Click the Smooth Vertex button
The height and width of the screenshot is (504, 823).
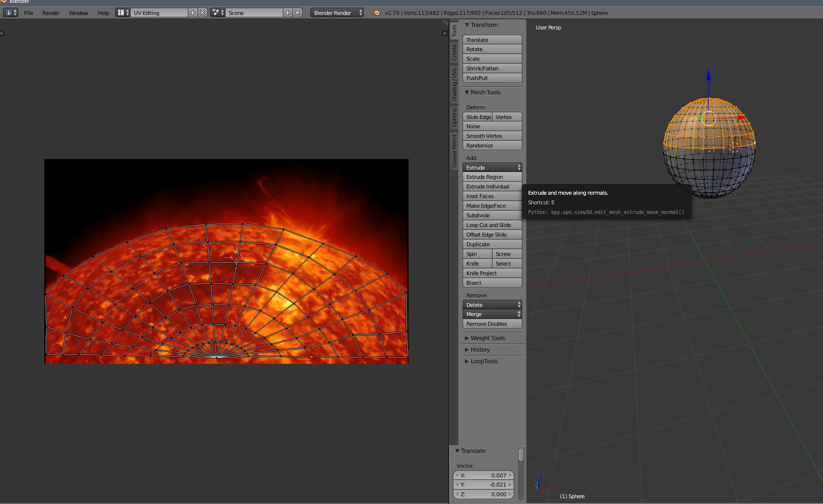[492, 136]
